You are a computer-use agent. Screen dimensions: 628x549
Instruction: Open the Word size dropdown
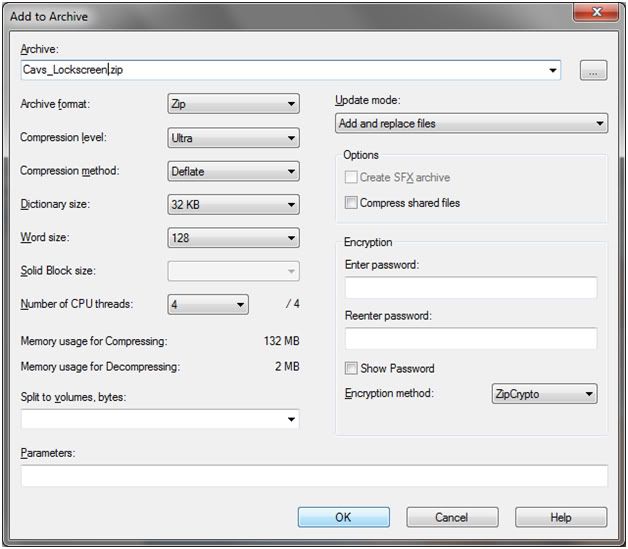(233, 238)
